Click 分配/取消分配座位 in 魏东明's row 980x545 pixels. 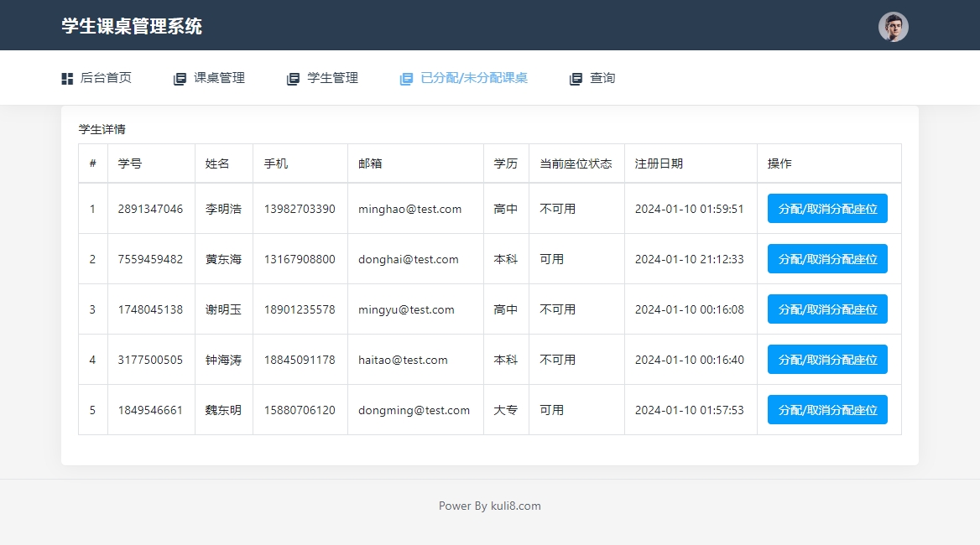click(827, 410)
